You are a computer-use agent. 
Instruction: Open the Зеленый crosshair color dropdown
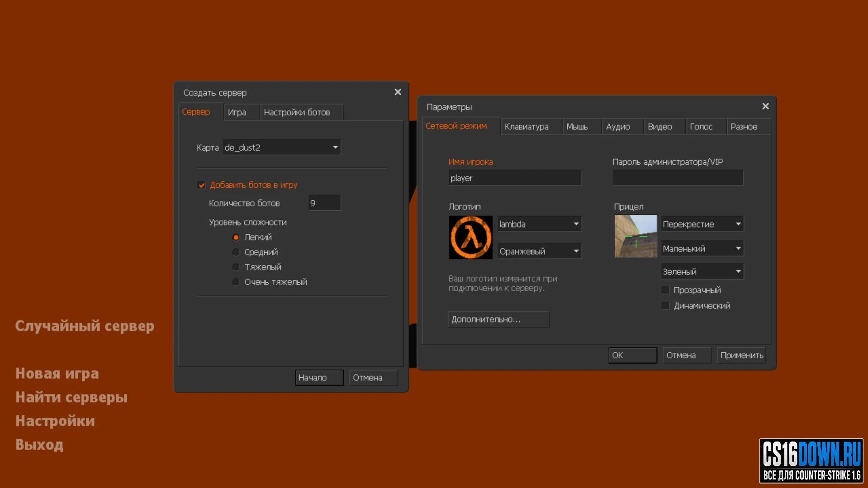tap(702, 271)
